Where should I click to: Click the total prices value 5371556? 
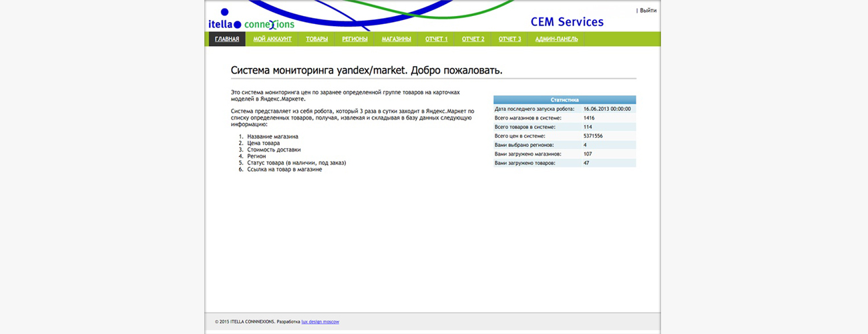(x=593, y=136)
